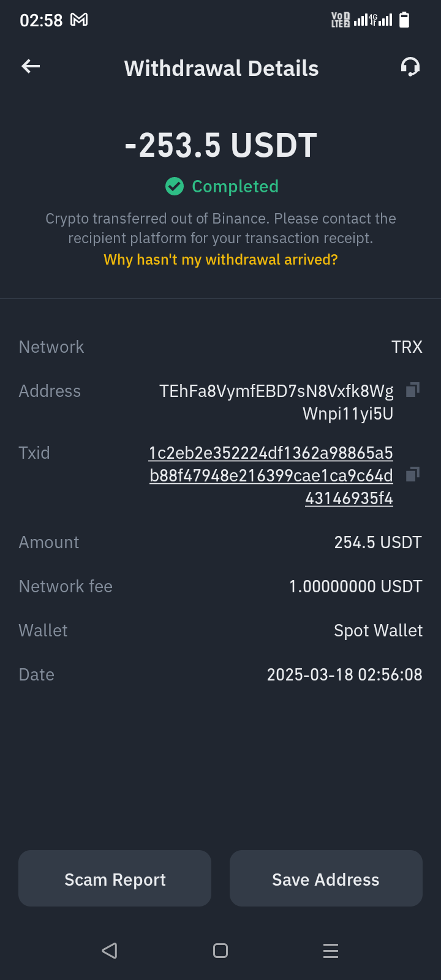Open Android recent apps menu

click(331, 951)
